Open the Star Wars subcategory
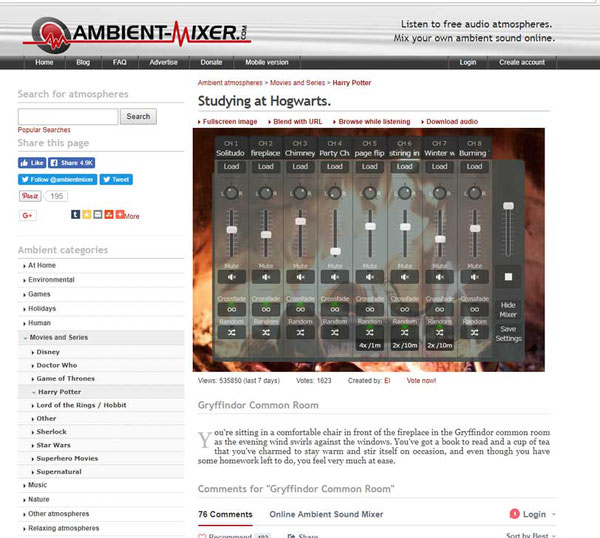Viewport: 600px width, 538px height. point(53,445)
